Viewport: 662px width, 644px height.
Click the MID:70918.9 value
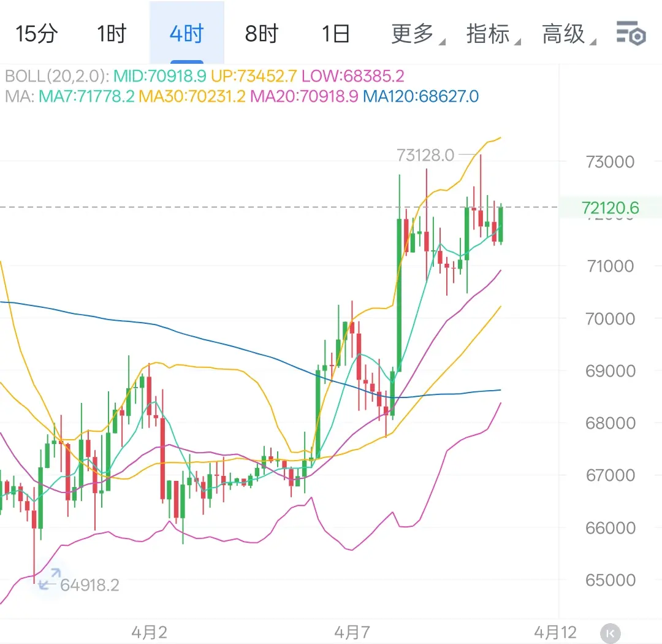[159, 76]
